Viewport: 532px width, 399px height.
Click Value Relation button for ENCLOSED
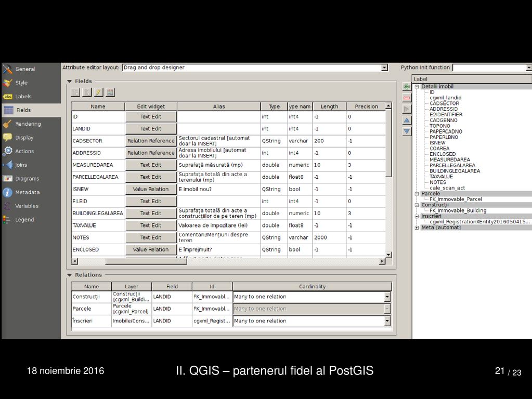tap(151, 249)
